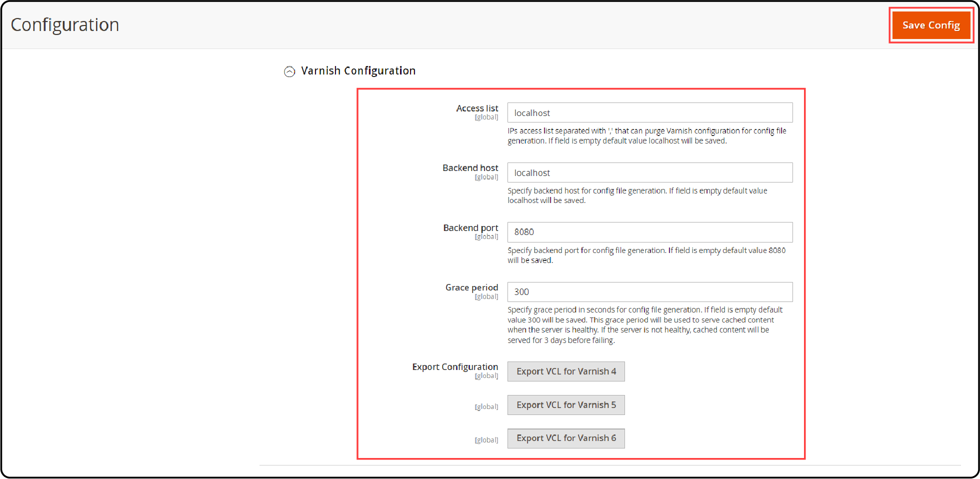Collapse the Varnish Configuration section icon
The width and height of the screenshot is (980, 479).
289,71
